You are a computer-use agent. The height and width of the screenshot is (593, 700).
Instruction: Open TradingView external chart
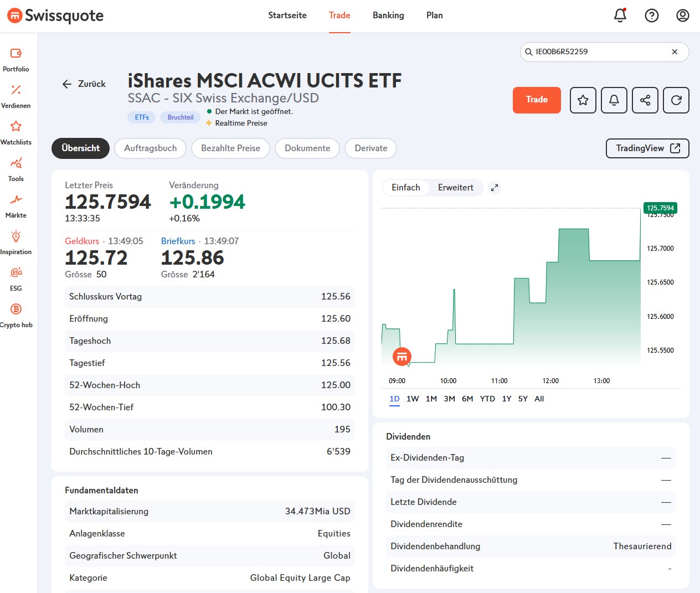coord(648,148)
